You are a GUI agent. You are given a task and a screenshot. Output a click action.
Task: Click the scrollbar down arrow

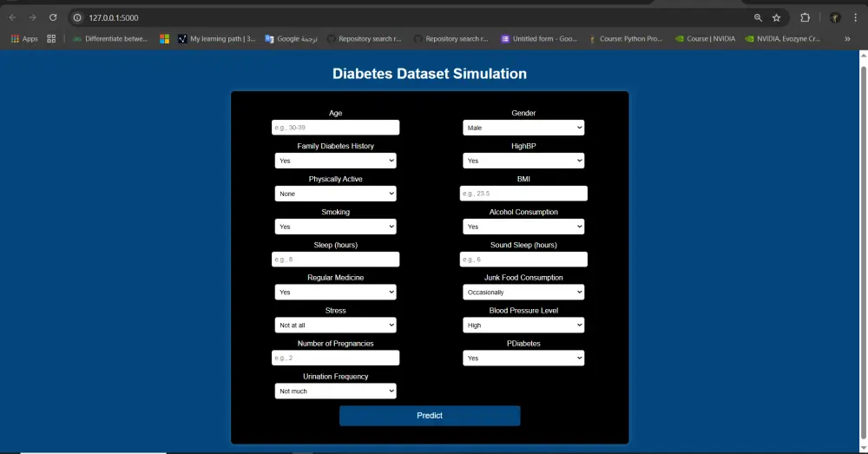pos(863,448)
